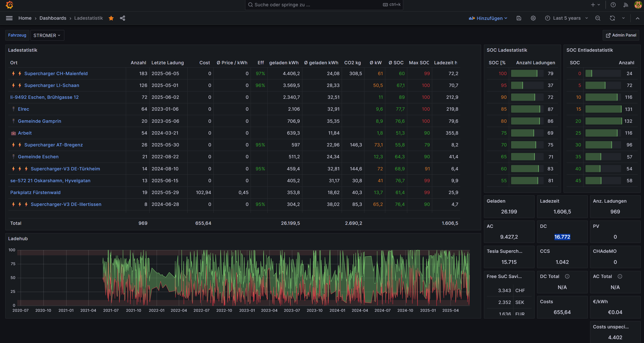The image size is (644, 343).
Task: Open the hamburger navigation menu
Action: pos(9,18)
